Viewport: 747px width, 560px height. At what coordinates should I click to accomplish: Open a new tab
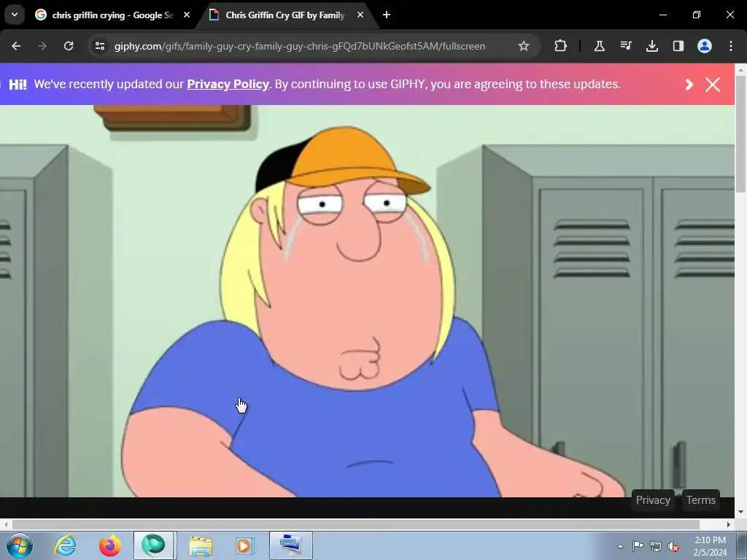click(x=387, y=15)
